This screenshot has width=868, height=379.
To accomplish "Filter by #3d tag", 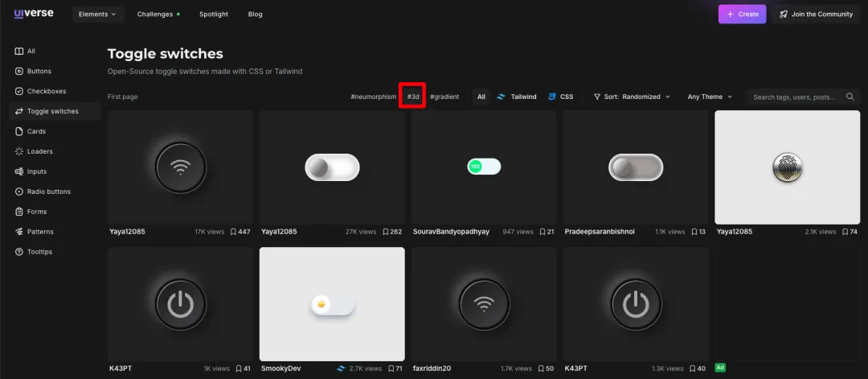I will [x=414, y=97].
